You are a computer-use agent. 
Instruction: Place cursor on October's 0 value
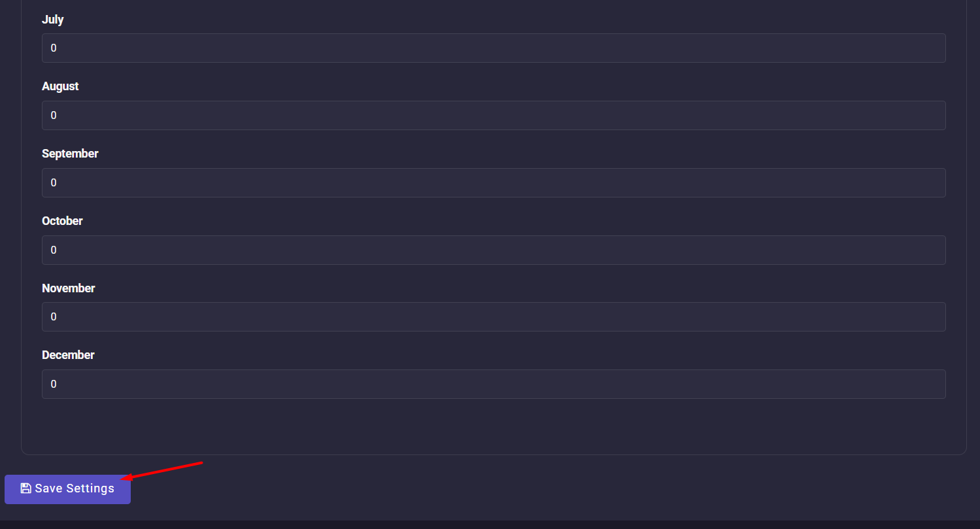pyautogui.click(x=54, y=250)
